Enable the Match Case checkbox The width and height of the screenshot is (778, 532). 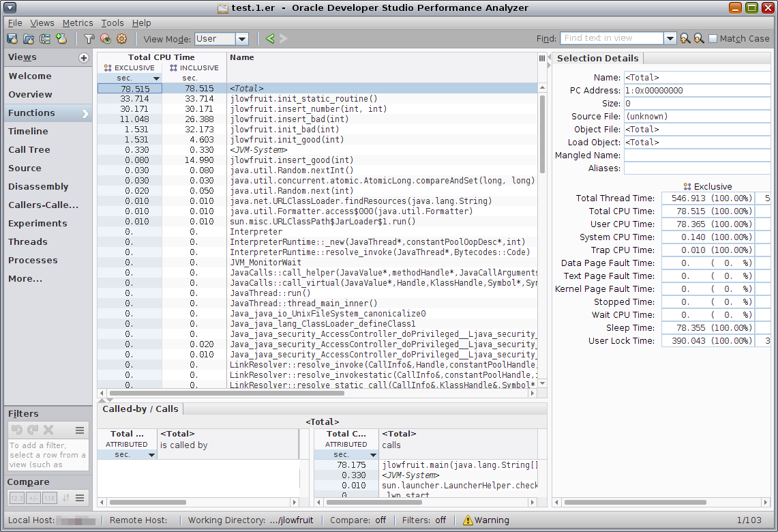(x=713, y=39)
